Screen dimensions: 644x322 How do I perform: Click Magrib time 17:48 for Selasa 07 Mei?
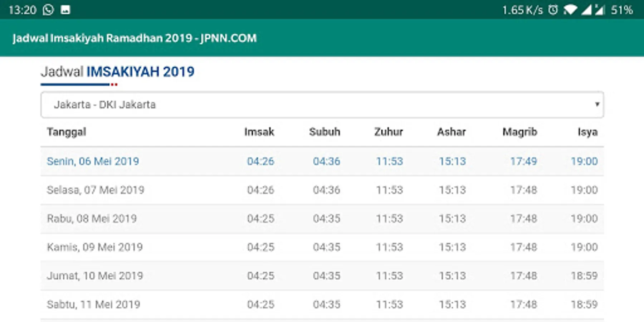point(523,190)
